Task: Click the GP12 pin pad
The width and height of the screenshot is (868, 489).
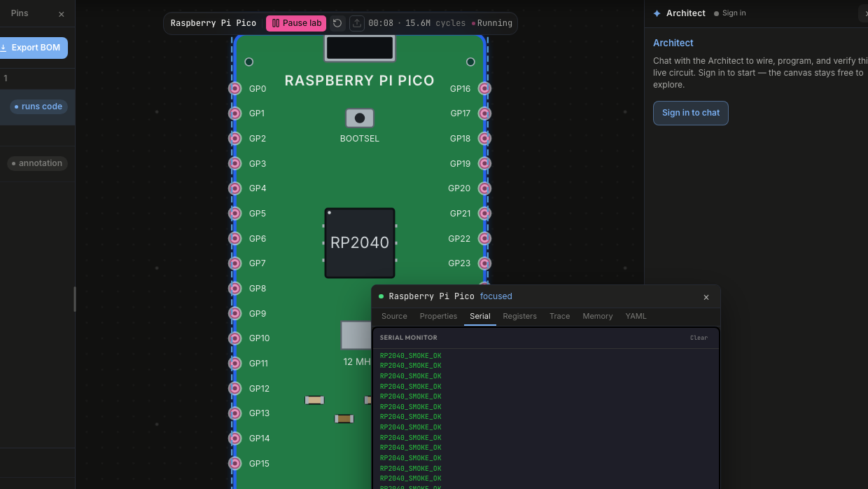Action: click(235, 388)
